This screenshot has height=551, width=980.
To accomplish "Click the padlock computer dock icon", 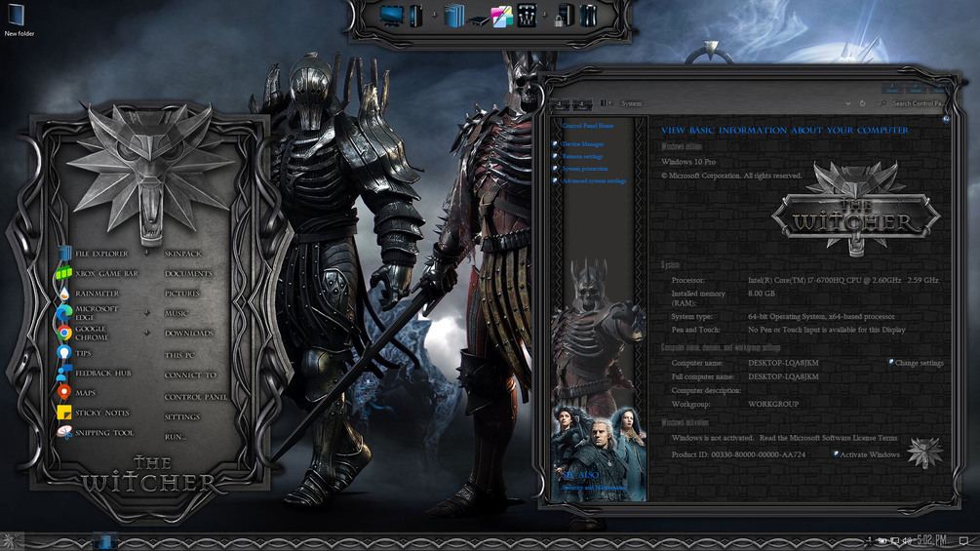I will pos(563,17).
